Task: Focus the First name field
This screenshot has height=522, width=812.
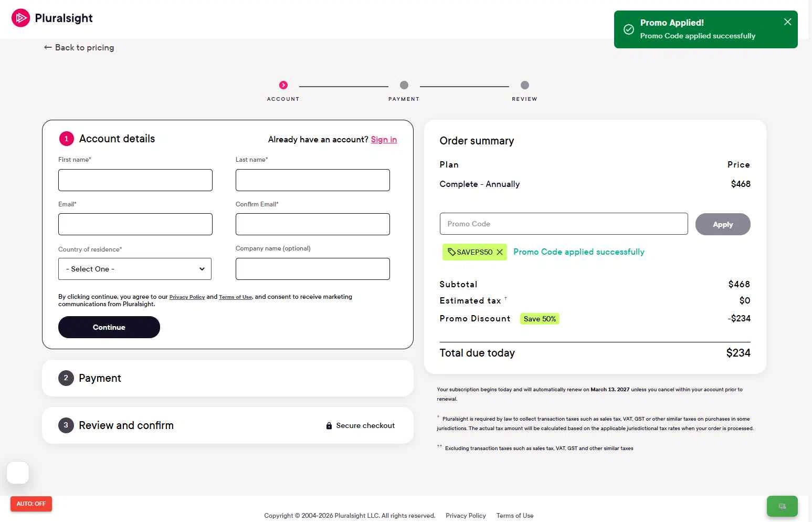Action: (x=135, y=180)
